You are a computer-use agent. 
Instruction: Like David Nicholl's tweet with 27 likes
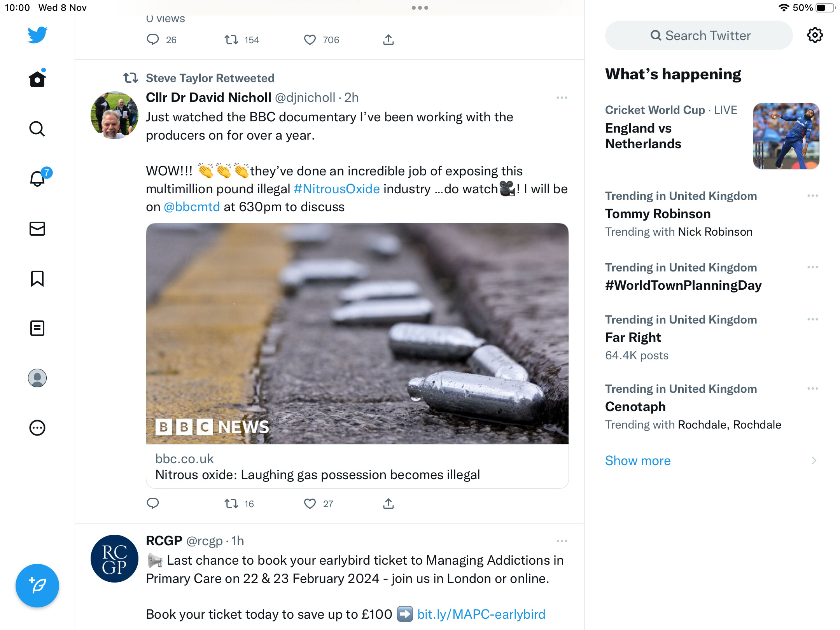[x=310, y=504]
